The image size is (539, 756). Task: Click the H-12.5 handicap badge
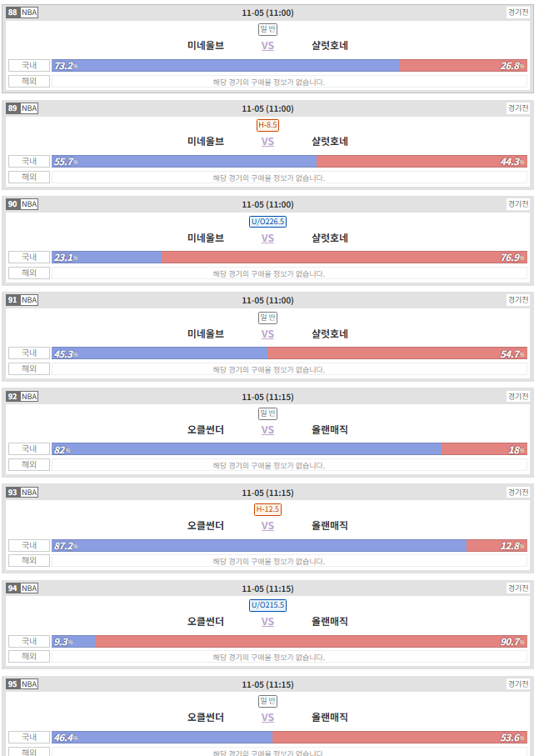pyautogui.click(x=267, y=509)
